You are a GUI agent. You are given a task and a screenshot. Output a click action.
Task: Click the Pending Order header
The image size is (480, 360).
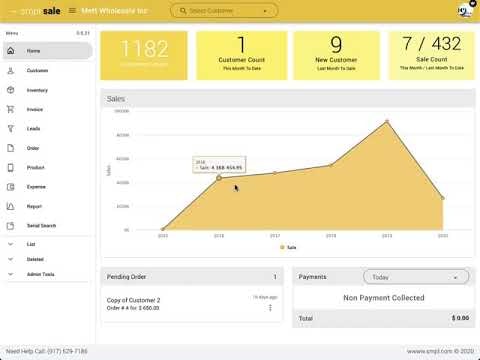pos(192,277)
